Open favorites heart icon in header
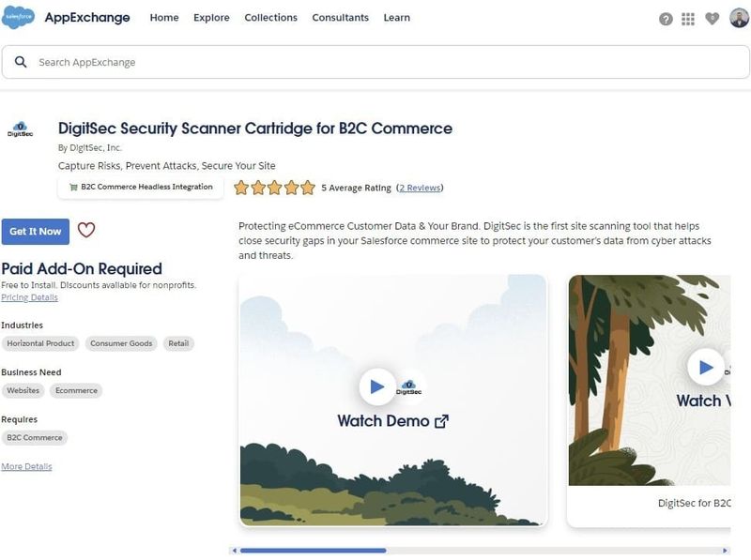Screen dimensions: 751x560 point(713,19)
